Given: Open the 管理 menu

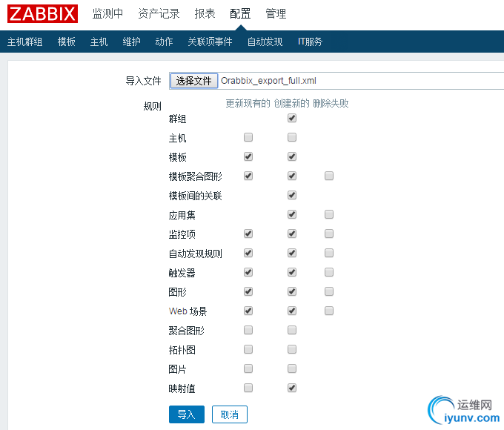Looking at the screenshot, I should (276, 13).
